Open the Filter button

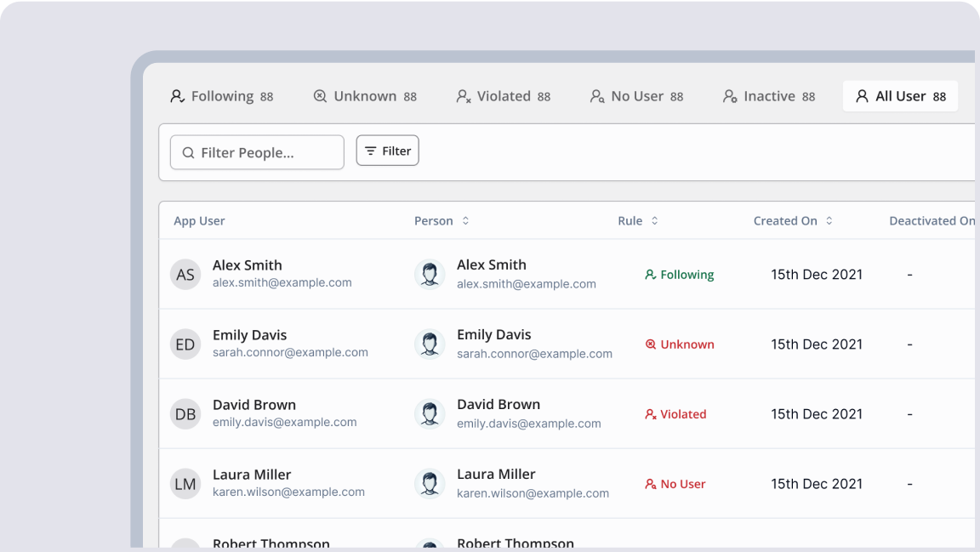(387, 151)
